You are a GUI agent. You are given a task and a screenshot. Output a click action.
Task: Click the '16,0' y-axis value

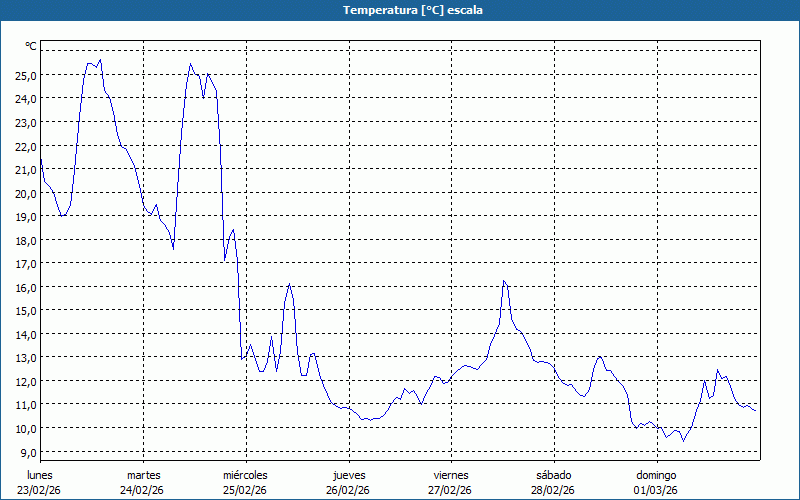pyautogui.click(x=27, y=287)
